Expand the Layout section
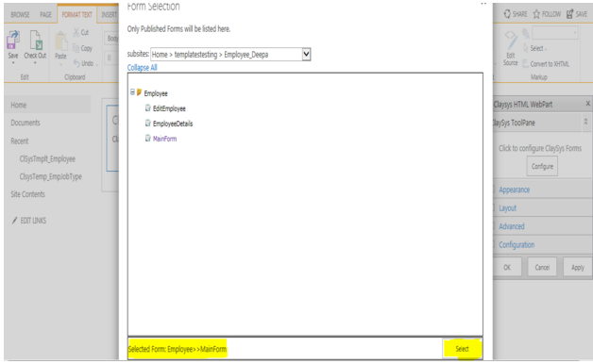The width and height of the screenshot is (593, 364). [507, 208]
